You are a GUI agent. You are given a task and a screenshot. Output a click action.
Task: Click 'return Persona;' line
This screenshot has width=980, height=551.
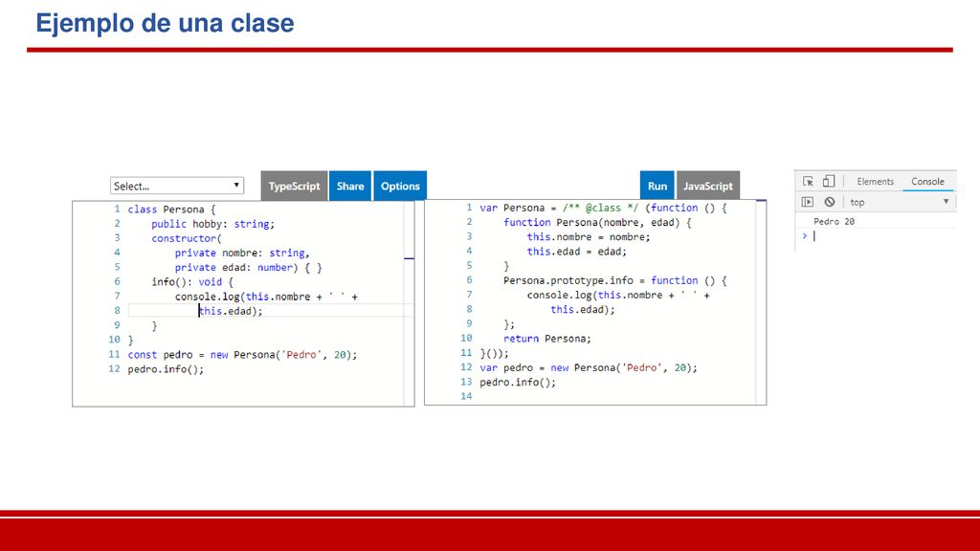point(546,339)
